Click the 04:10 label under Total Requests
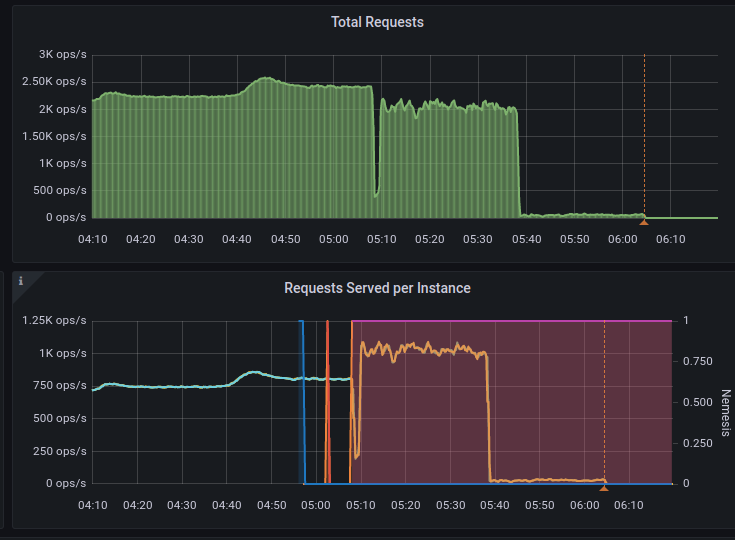Viewport: 735px width, 540px height. click(93, 239)
